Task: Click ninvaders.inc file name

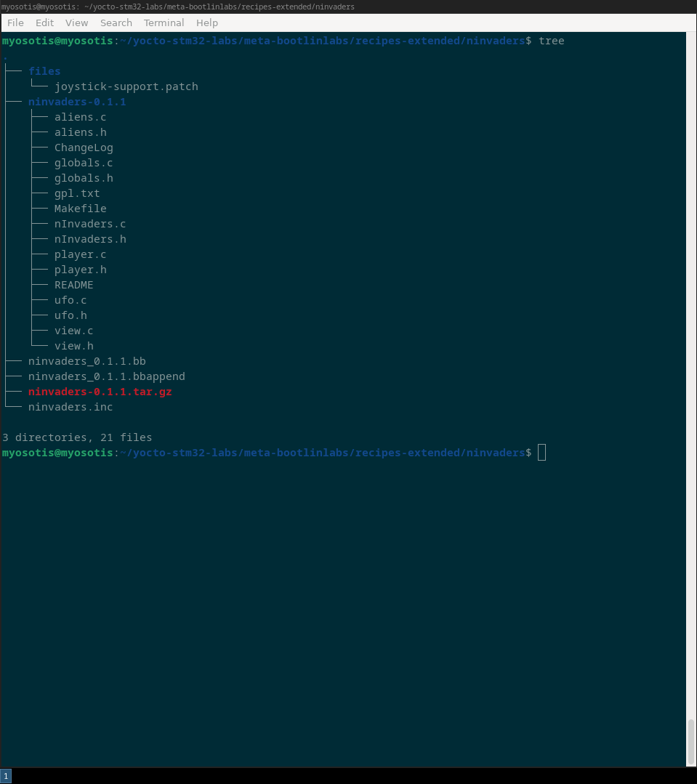Action: (x=70, y=407)
